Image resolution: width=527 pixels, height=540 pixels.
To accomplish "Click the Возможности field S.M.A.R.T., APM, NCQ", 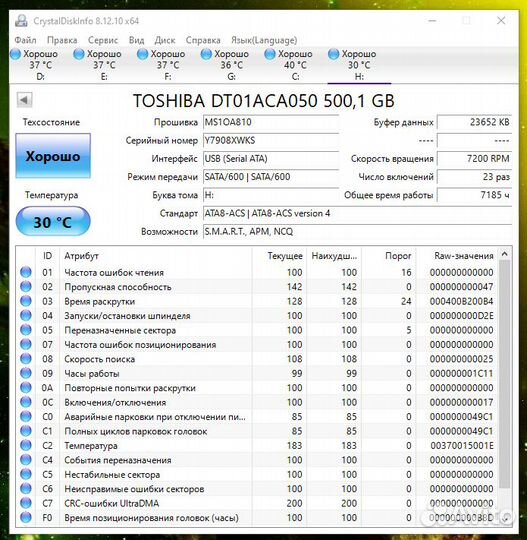I will pyautogui.click(x=358, y=232).
